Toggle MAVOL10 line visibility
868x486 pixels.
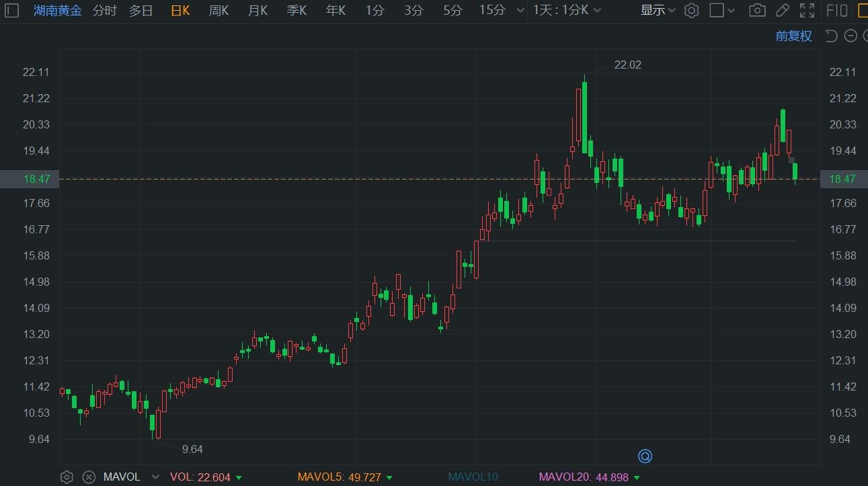474,477
